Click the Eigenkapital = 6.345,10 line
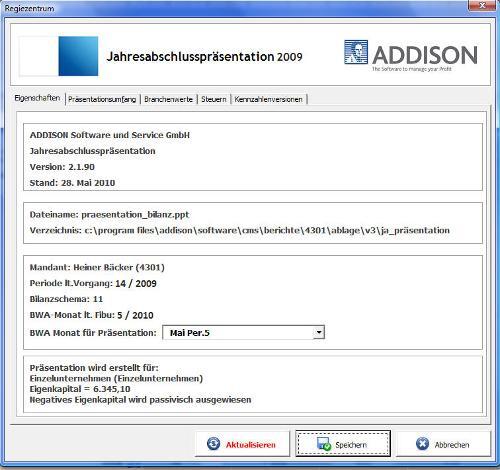 (80, 389)
